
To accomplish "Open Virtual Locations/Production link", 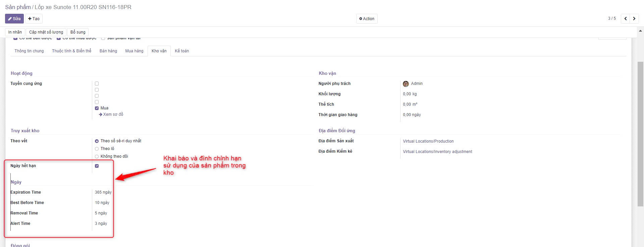I will (428, 141).
